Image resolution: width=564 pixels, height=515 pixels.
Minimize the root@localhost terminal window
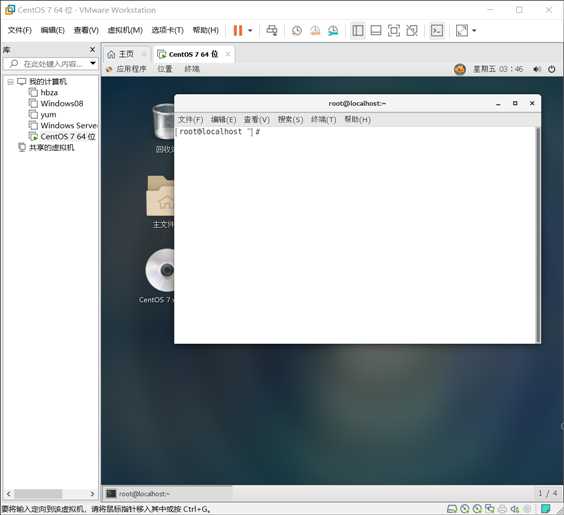click(x=498, y=104)
